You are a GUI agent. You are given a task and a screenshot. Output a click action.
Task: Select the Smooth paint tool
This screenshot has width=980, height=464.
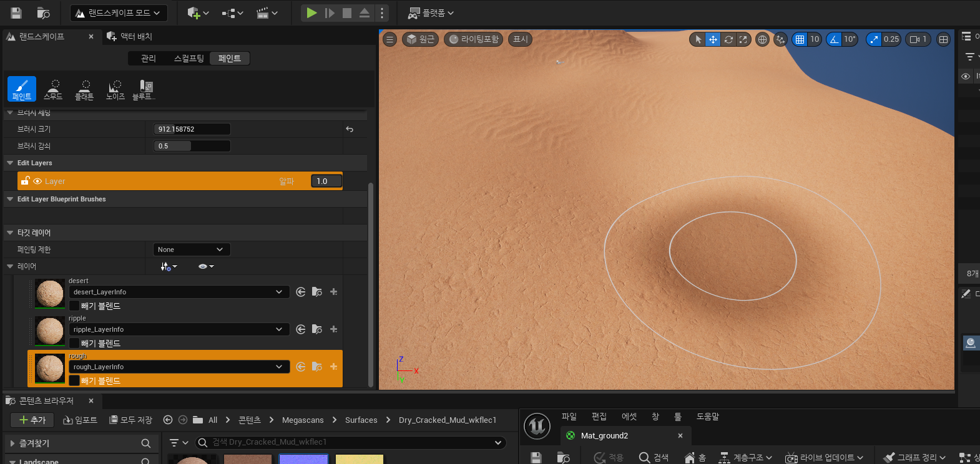point(53,89)
